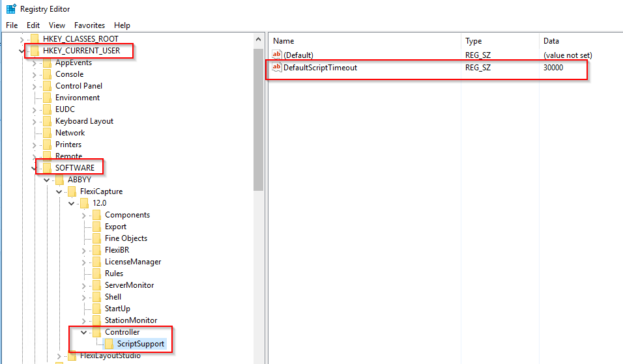Collapse the FlexiCapture key
The height and width of the screenshot is (364, 623).
coord(59,191)
